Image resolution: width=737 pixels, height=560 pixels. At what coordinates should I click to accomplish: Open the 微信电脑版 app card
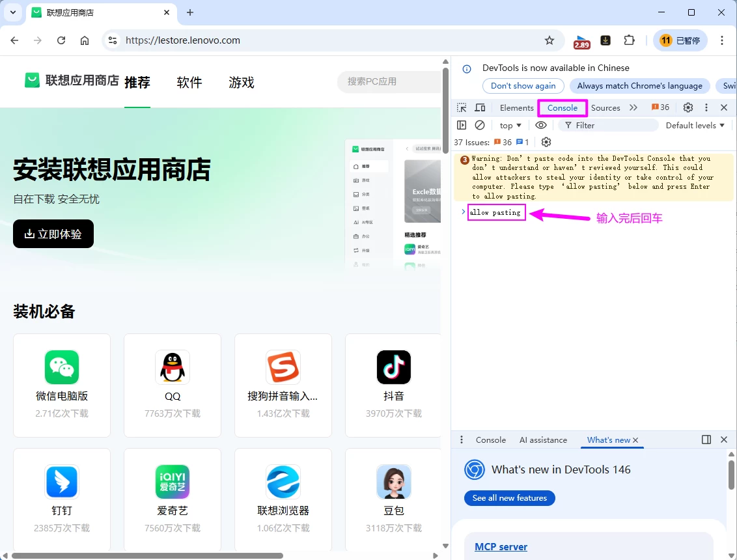pyautogui.click(x=62, y=385)
